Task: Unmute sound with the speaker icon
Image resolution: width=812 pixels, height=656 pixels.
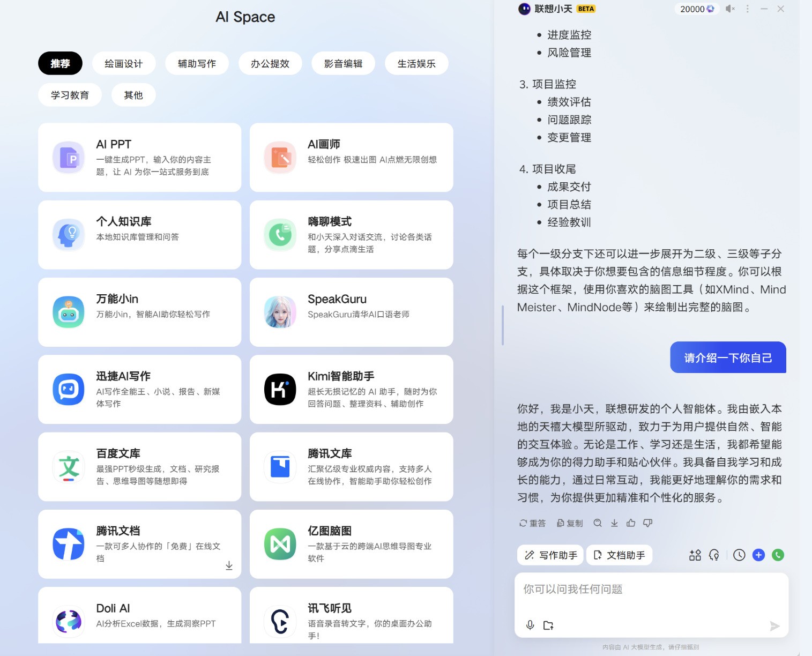Action: [729, 9]
